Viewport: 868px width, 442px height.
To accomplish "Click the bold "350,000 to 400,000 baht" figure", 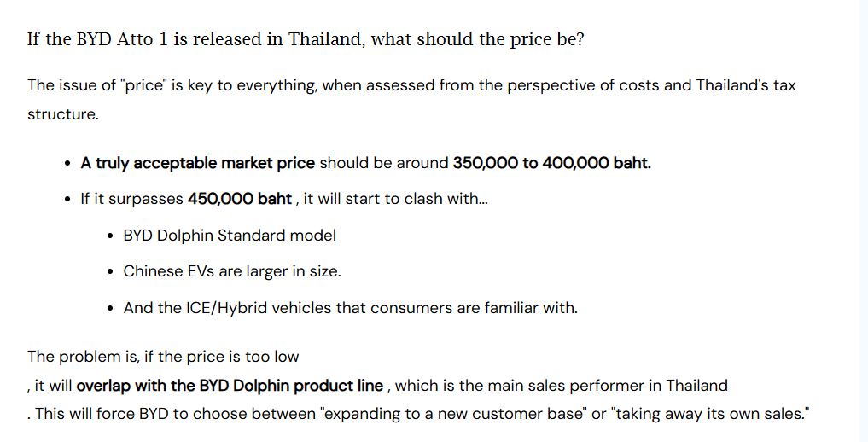I will (x=551, y=163).
